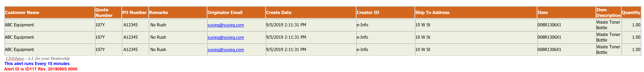Click Waste Toner Bottle in third row
644x72 pixels.
tap(608, 50)
